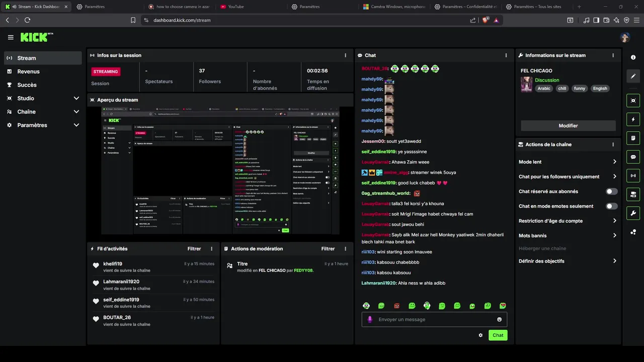Click the broadcast signal icon in the right rail
644x362 pixels.
coord(633,175)
